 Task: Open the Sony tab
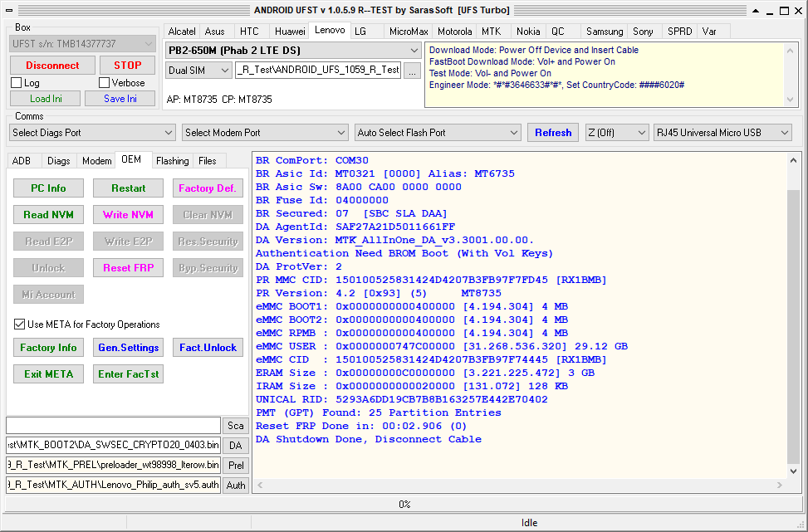643,32
